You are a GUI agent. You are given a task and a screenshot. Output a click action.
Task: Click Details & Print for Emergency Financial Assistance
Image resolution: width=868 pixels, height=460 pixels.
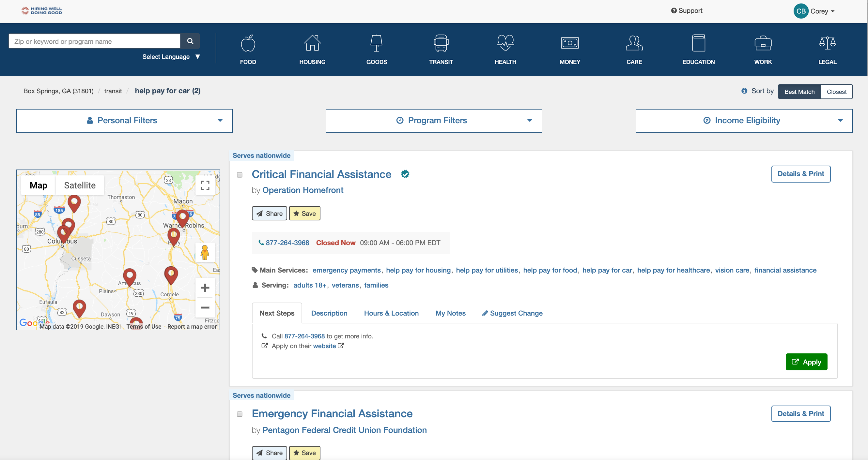[x=800, y=413]
